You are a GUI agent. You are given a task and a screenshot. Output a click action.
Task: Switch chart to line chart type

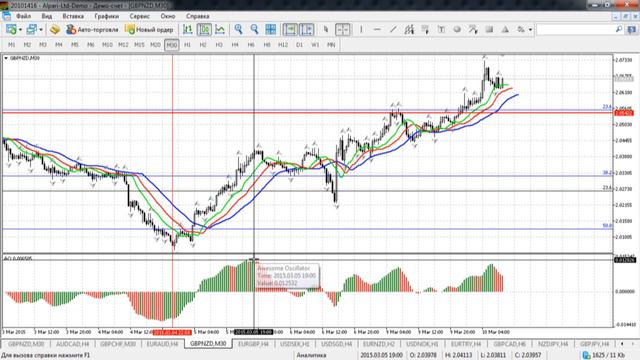pos(220,29)
